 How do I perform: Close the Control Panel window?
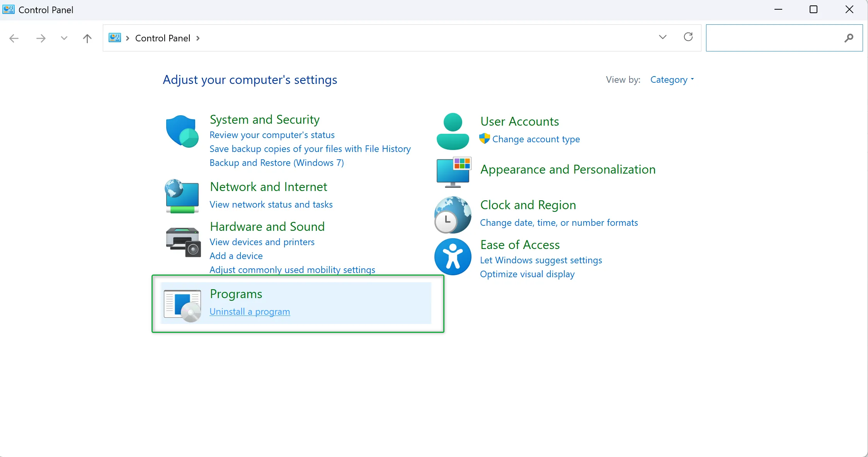point(849,10)
